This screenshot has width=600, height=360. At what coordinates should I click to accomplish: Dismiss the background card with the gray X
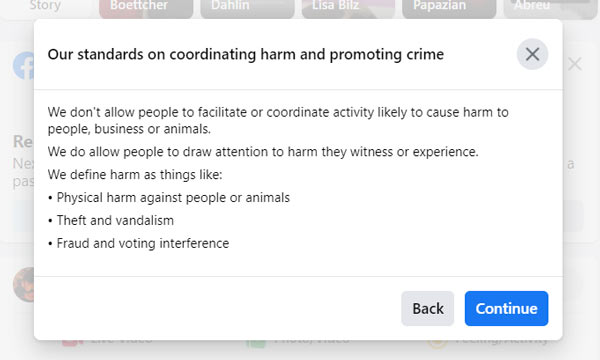575,64
